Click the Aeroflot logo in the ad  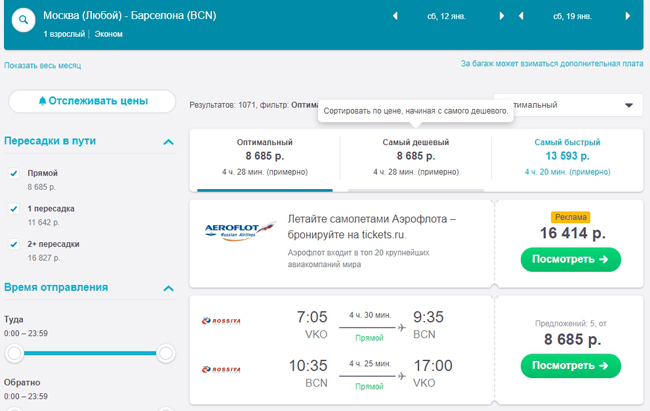click(x=240, y=231)
